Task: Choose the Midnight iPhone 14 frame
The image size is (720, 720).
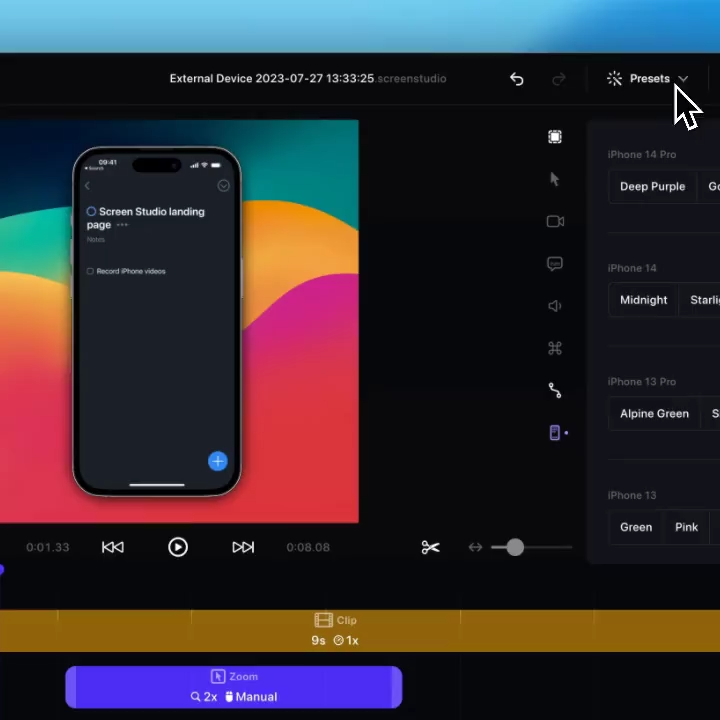Action: [x=643, y=300]
